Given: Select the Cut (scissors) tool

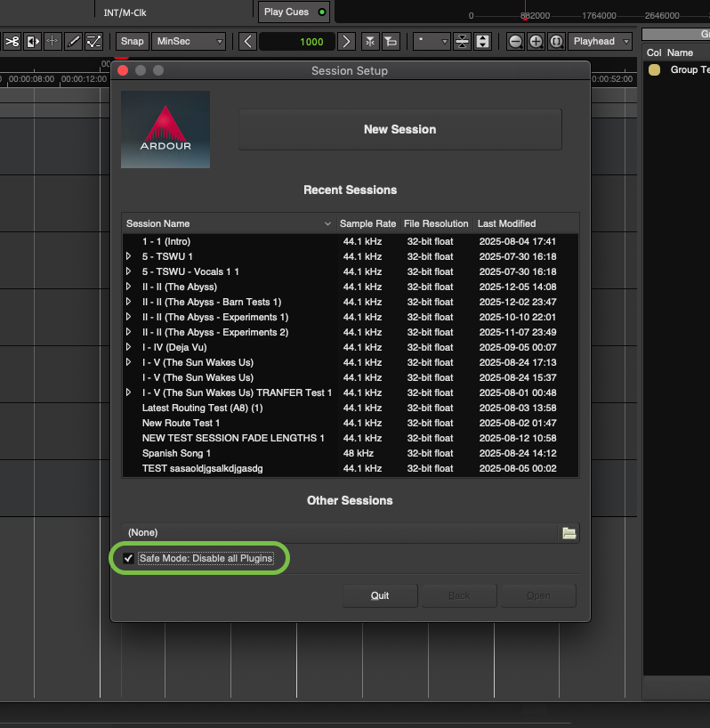Looking at the screenshot, I should pyautogui.click(x=12, y=42).
